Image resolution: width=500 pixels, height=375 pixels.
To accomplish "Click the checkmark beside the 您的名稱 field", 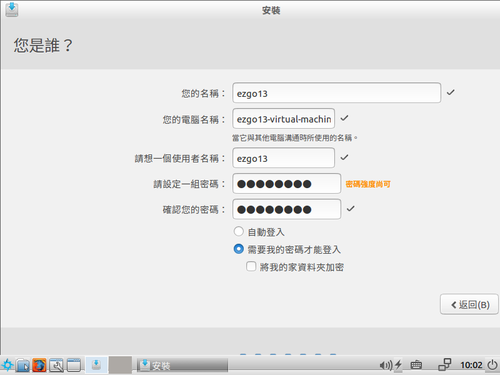I will [451, 92].
